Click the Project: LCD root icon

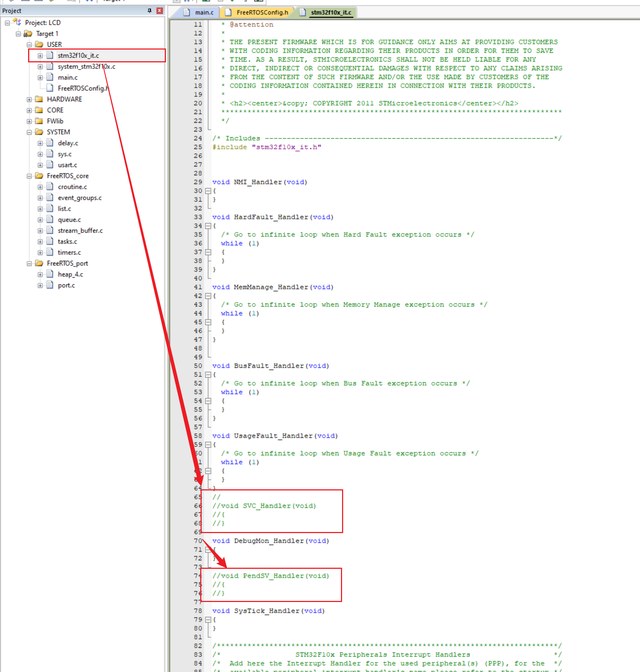(17, 22)
